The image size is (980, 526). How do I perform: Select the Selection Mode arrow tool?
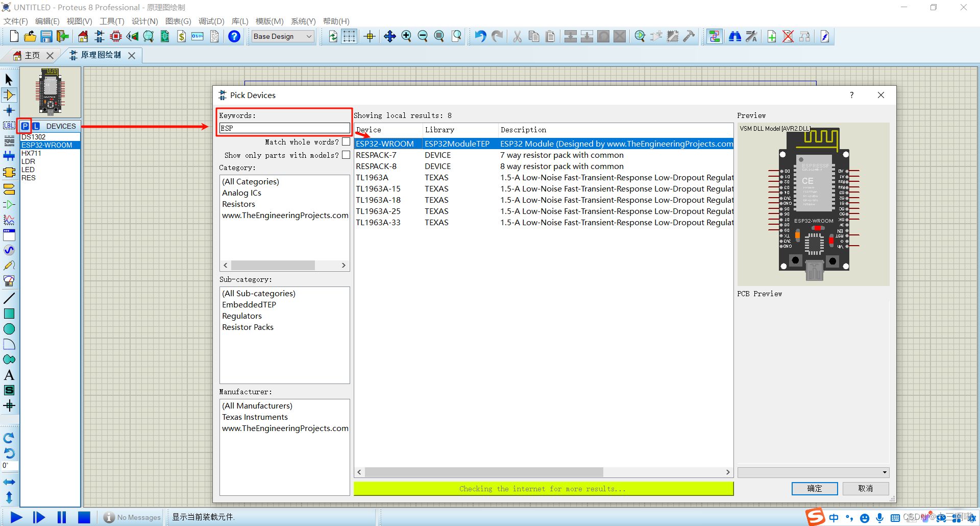[9, 80]
